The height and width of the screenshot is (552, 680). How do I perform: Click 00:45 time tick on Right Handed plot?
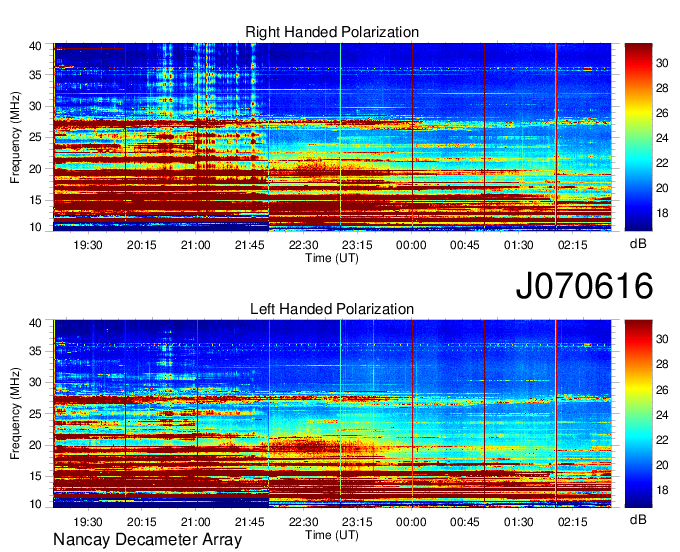point(465,245)
